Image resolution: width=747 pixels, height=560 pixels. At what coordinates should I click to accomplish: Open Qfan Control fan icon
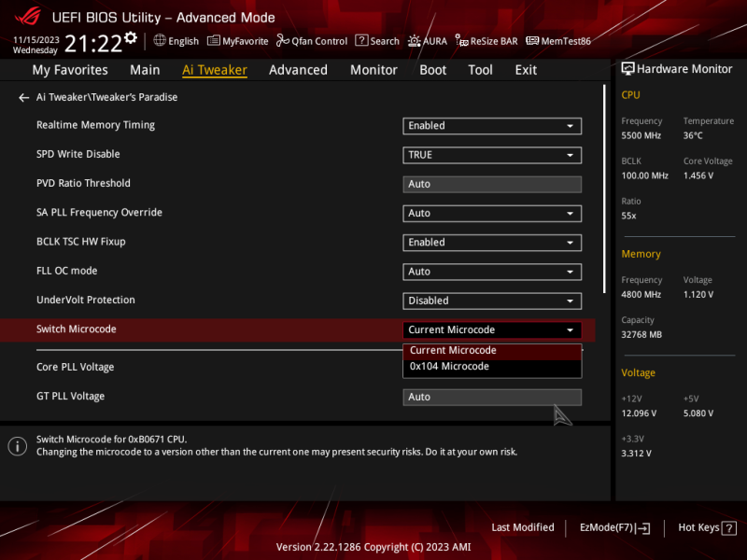[x=283, y=41]
